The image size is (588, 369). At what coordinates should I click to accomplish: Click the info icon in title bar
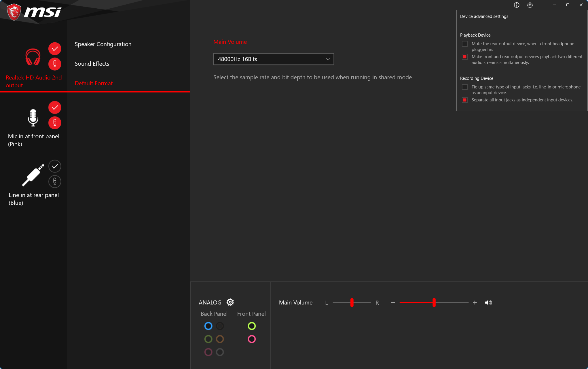[517, 5]
